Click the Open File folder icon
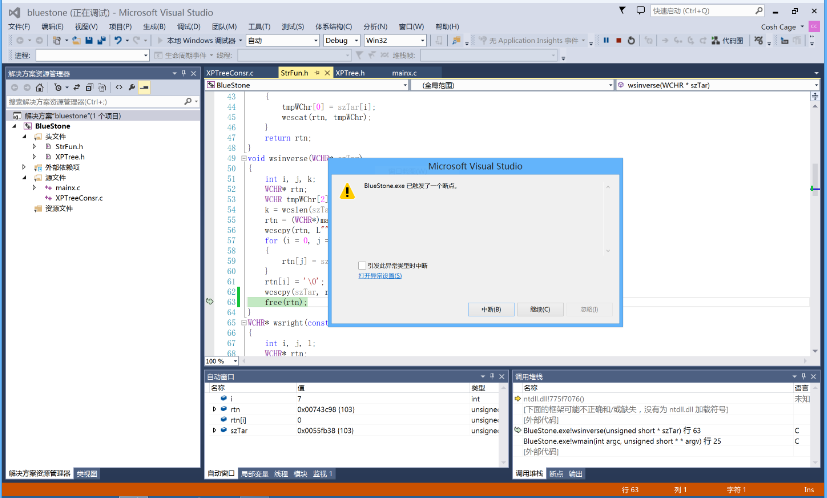This screenshot has height=498, width=827. tap(76, 40)
